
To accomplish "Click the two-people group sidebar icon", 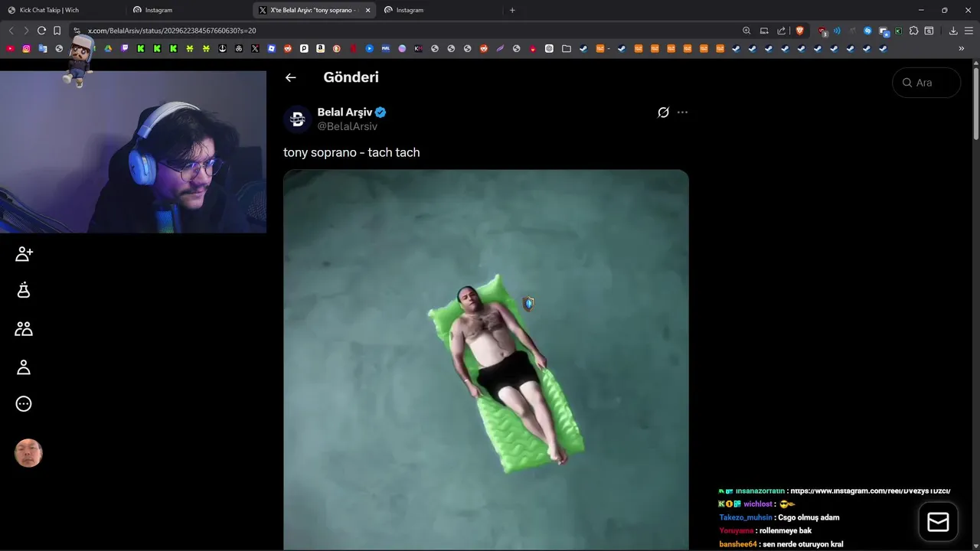I will pyautogui.click(x=24, y=329).
